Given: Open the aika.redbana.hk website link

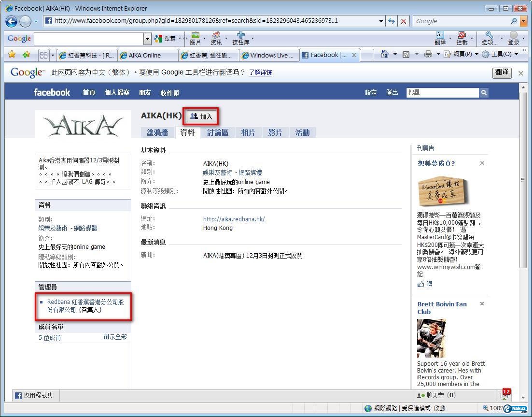Looking at the screenshot, I should [x=234, y=219].
